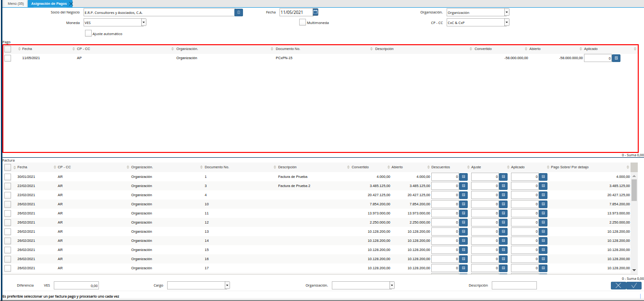Click the X cancel button at bottom right
The height and width of the screenshot is (301, 644).
point(619,285)
